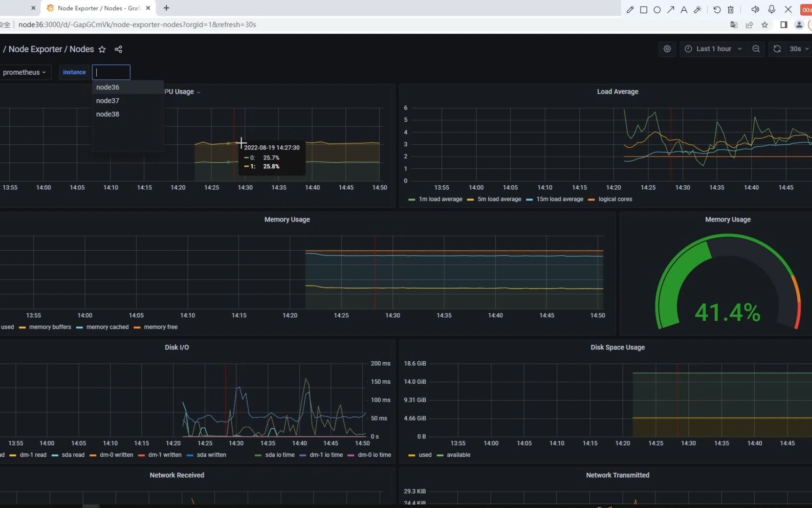Image resolution: width=812 pixels, height=508 pixels.
Task: Toggle the microphone in the recording toolbar
Action: [x=771, y=9]
